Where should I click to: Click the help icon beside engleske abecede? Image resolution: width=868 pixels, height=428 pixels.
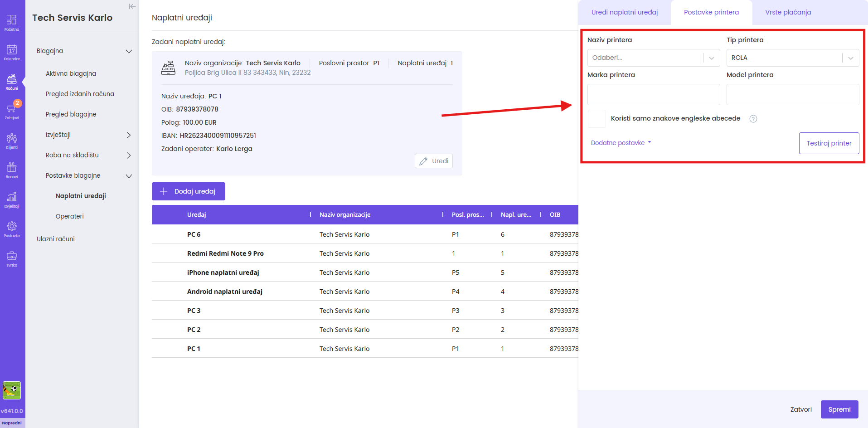click(x=753, y=119)
